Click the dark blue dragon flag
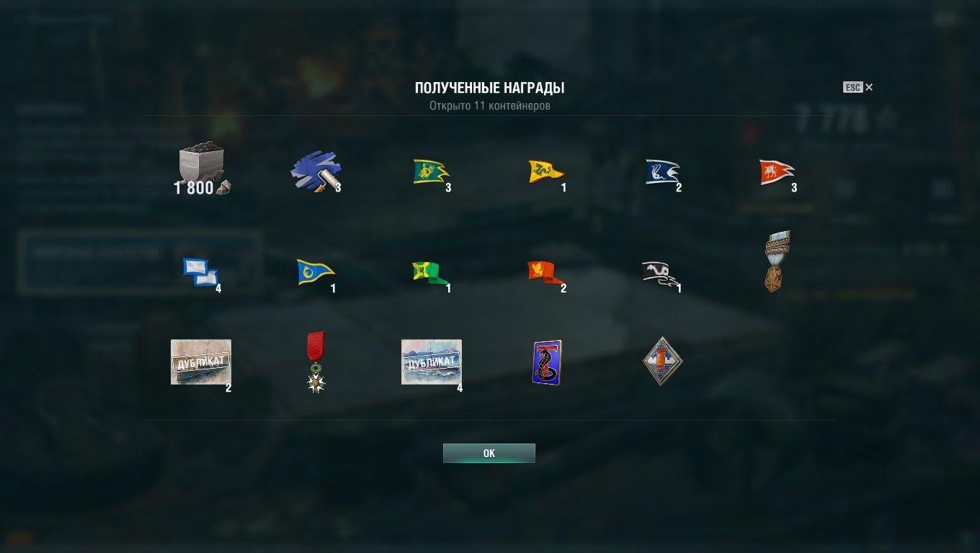The image size is (980, 553). (662, 173)
